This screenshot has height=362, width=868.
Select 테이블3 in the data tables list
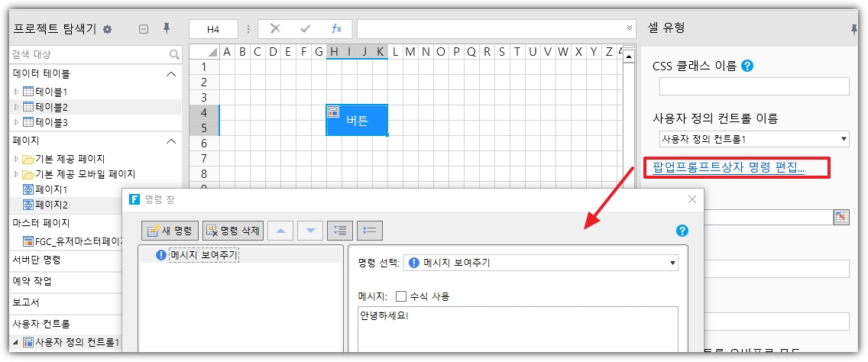(50, 122)
